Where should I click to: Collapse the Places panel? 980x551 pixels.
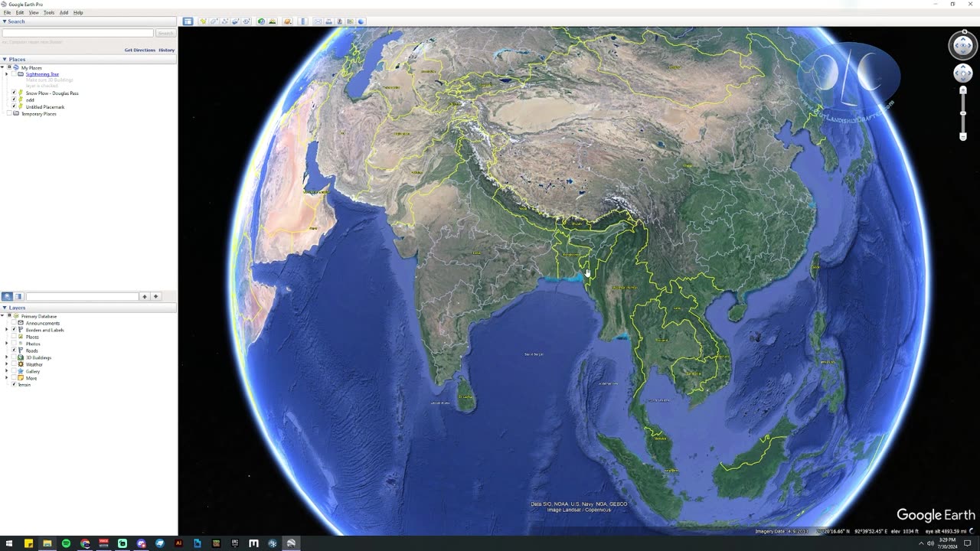click(5, 59)
